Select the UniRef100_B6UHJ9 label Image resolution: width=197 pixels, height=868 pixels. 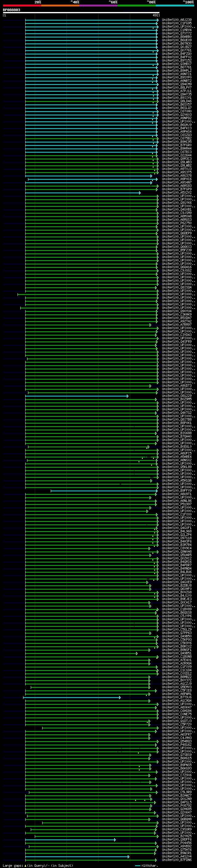point(177,125)
